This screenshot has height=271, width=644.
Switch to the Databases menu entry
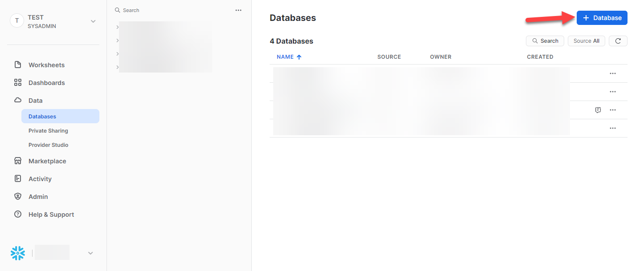point(42,116)
